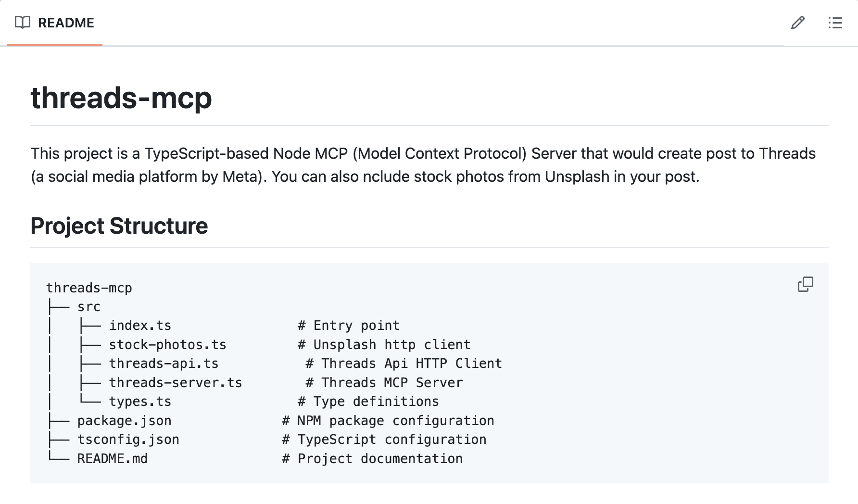Click stock-photos.ts in the file tree
This screenshot has width=858, height=504.
tap(167, 345)
